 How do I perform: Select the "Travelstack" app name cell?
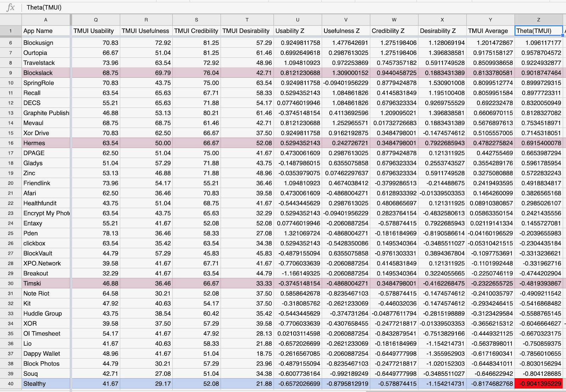(46, 63)
